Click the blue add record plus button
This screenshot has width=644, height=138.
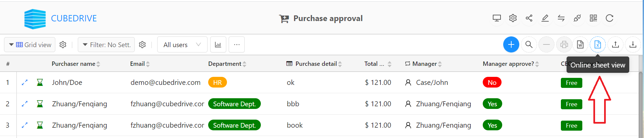[511, 44]
